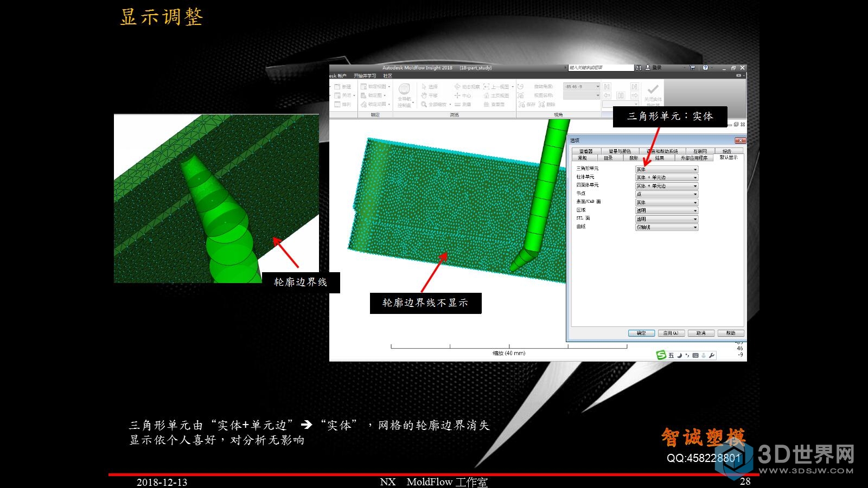Image resolution: width=868 pixels, height=488 pixels.
Task: Open the 四面体单元 display dropdown
Action: [667, 186]
